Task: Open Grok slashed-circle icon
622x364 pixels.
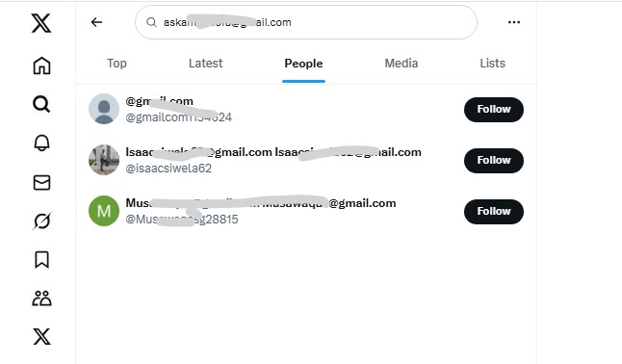Action: [x=41, y=221]
